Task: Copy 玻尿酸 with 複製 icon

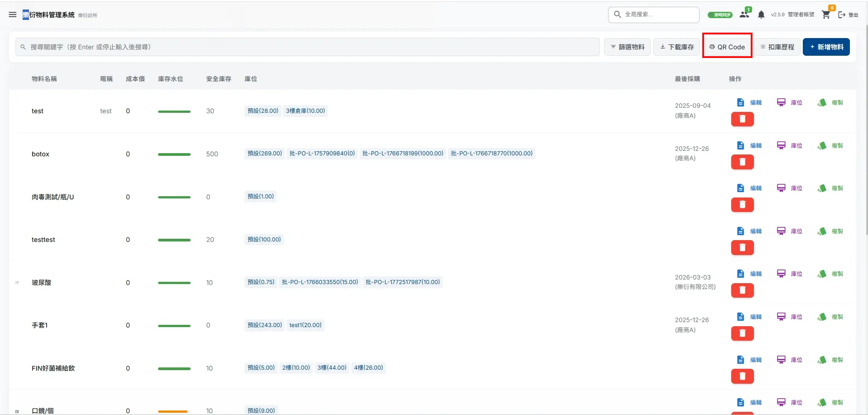Action: point(822,274)
